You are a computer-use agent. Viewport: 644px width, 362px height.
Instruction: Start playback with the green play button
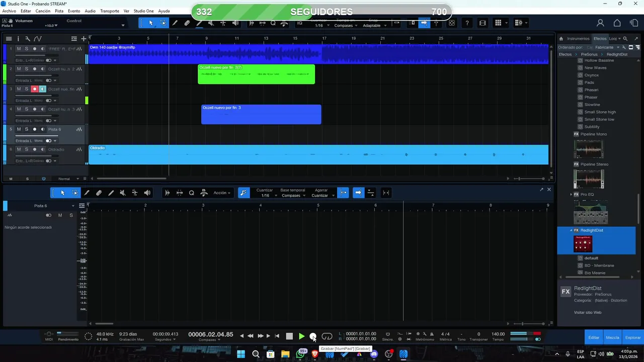pos(301,336)
